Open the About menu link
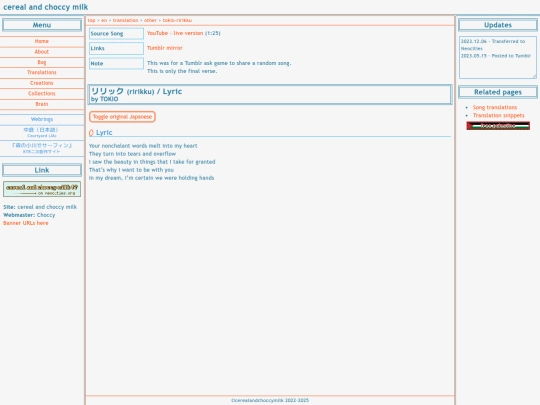The image size is (540, 405). tap(42, 52)
